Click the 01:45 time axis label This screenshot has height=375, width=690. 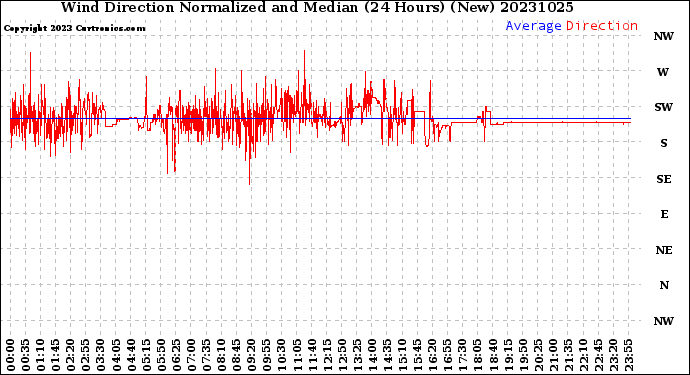pos(55,355)
